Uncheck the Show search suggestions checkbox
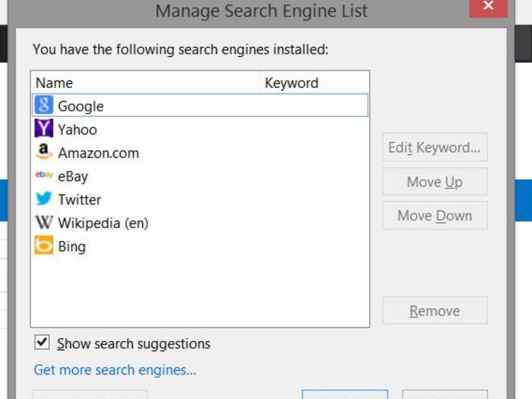Screen dimensions: 532x399 [42, 343]
